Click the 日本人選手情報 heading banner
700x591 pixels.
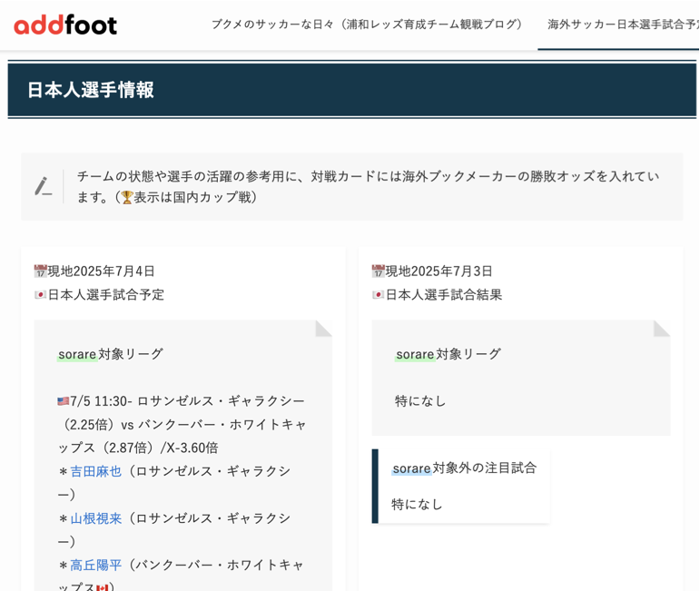pos(351,90)
